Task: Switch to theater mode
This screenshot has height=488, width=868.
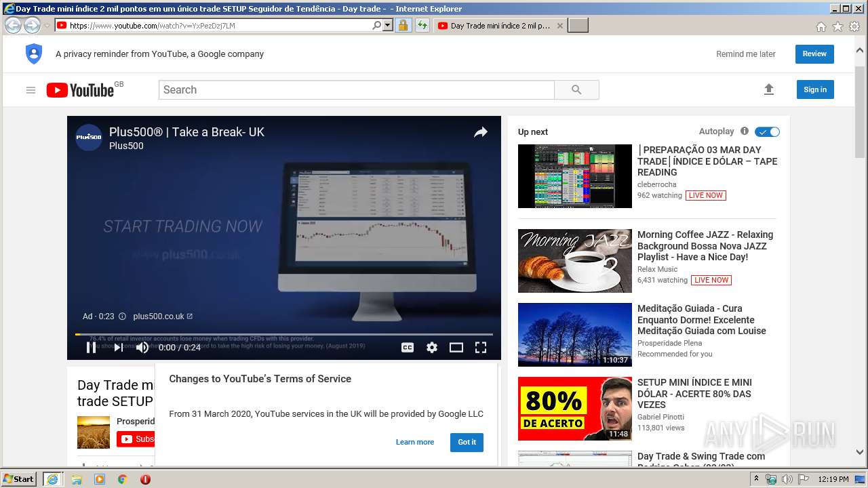Action: [456, 348]
